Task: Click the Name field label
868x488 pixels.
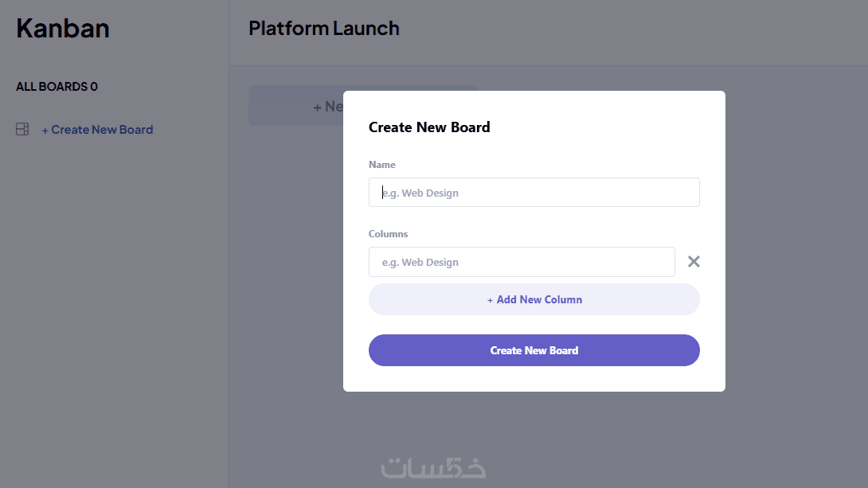Action: click(382, 165)
